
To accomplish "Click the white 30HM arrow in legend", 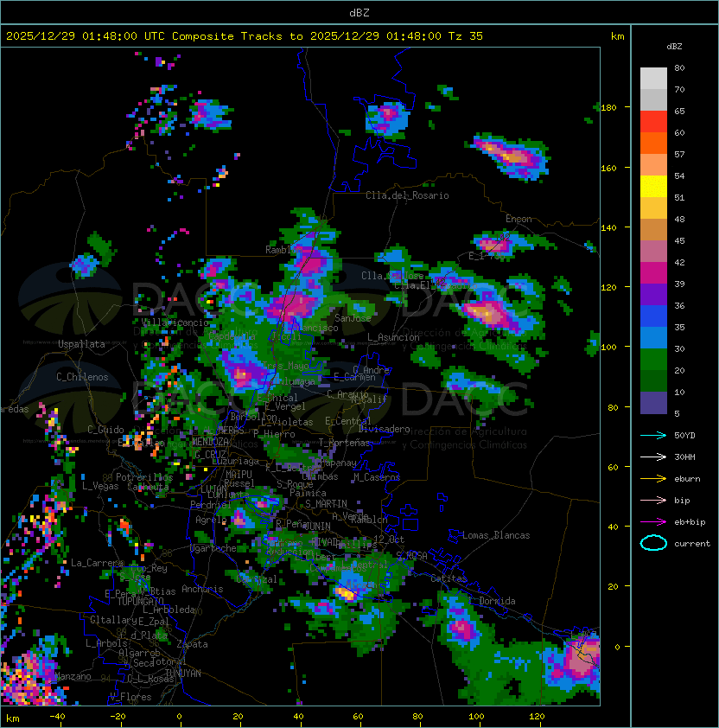I will (x=653, y=457).
